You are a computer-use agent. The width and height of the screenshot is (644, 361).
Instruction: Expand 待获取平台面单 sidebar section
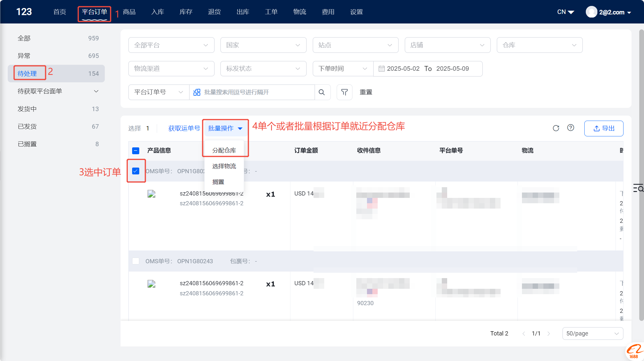[58, 91]
